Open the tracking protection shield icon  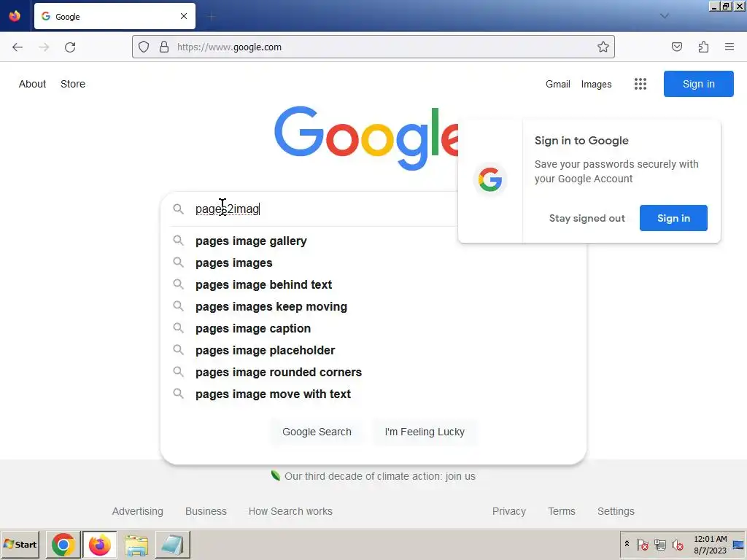pos(144,47)
